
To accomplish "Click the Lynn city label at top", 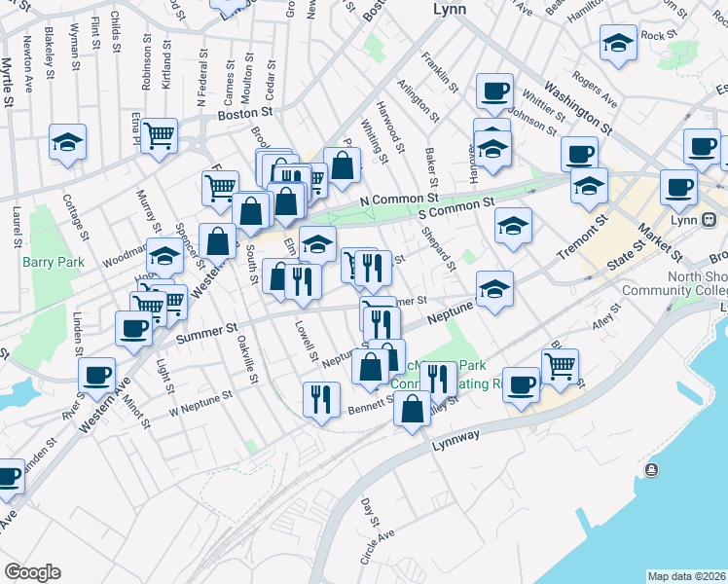I will (x=450, y=10).
